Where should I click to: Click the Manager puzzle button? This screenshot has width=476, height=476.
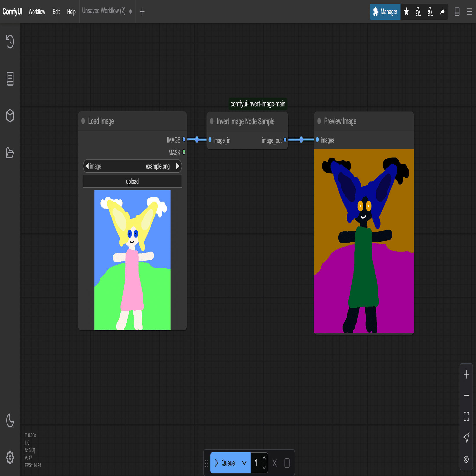[385, 12]
